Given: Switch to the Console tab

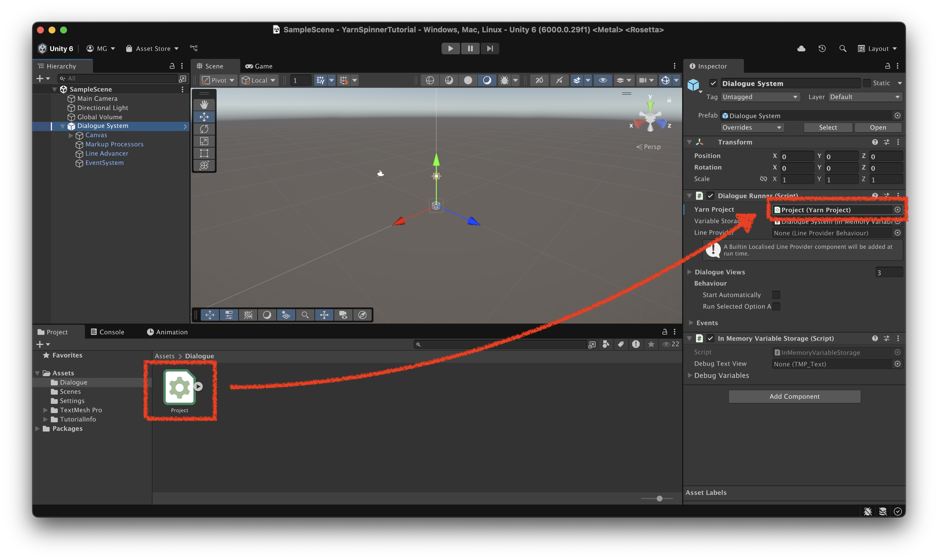Looking at the screenshot, I should tap(108, 332).
